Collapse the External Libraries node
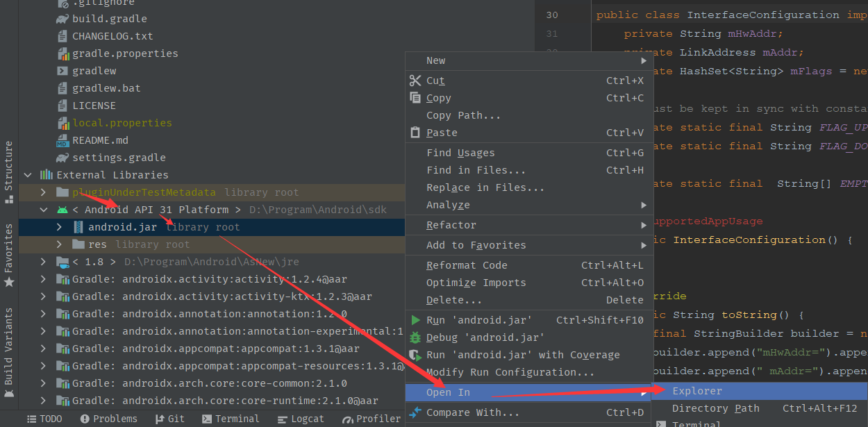This screenshot has width=868, height=427. pyautogui.click(x=28, y=175)
